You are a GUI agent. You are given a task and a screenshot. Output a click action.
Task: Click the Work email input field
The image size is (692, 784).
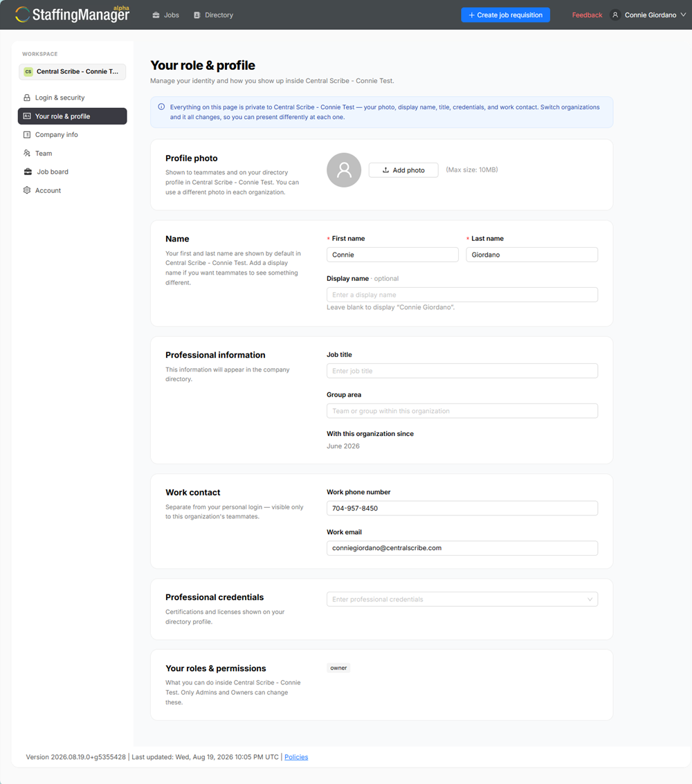tap(462, 548)
